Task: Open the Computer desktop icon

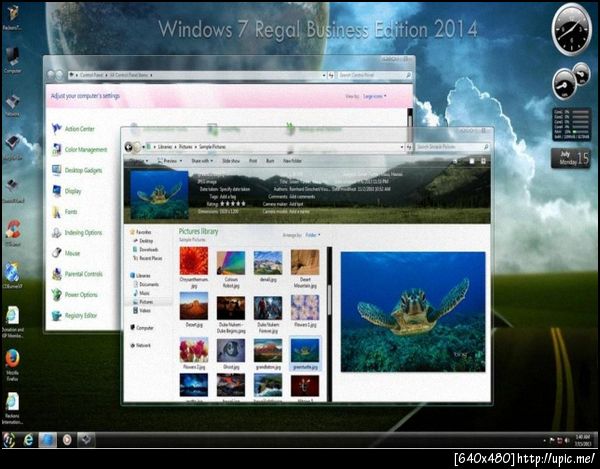Action: pyautogui.click(x=12, y=60)
